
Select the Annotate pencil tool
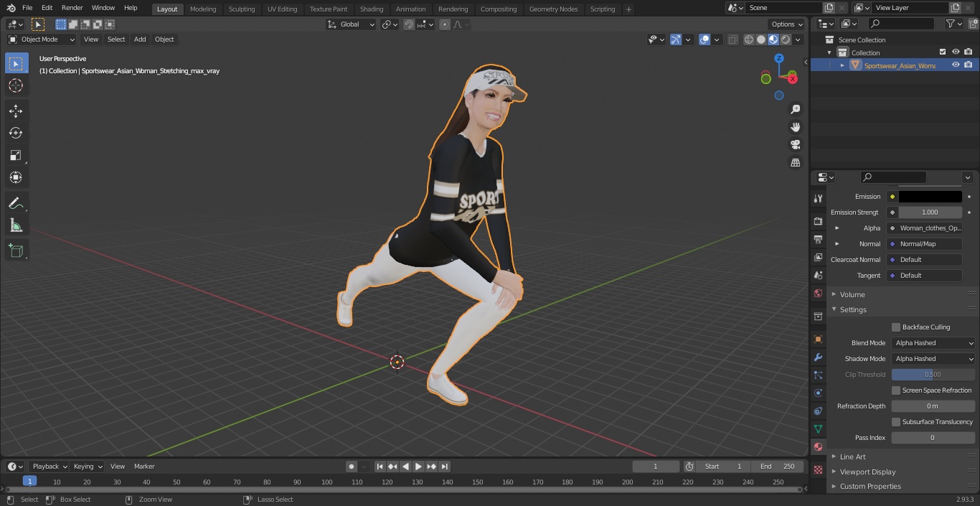(16, 203)
